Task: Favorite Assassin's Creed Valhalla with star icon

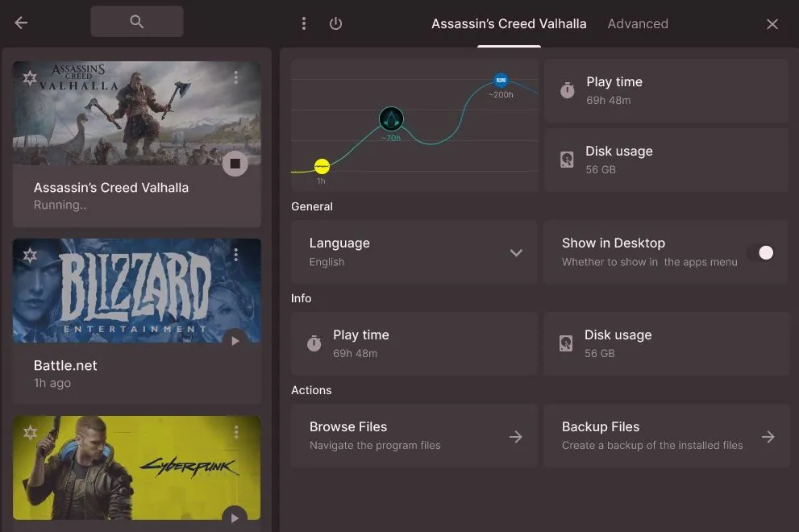Action: point(30,78)
